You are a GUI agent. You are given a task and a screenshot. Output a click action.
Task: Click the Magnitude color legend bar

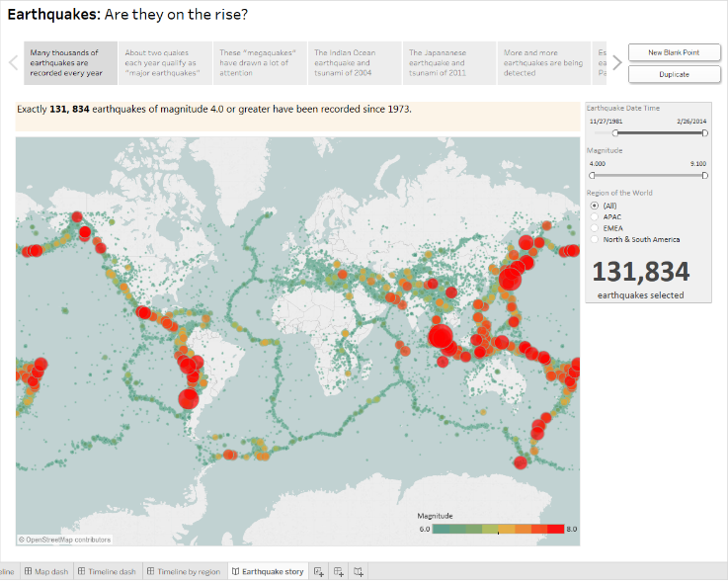click(498, 529)
